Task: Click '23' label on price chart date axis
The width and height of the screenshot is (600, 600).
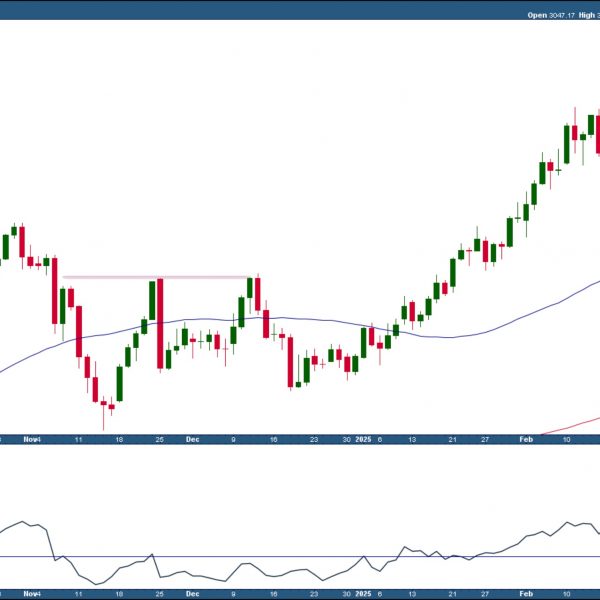Action: [314, 440]
